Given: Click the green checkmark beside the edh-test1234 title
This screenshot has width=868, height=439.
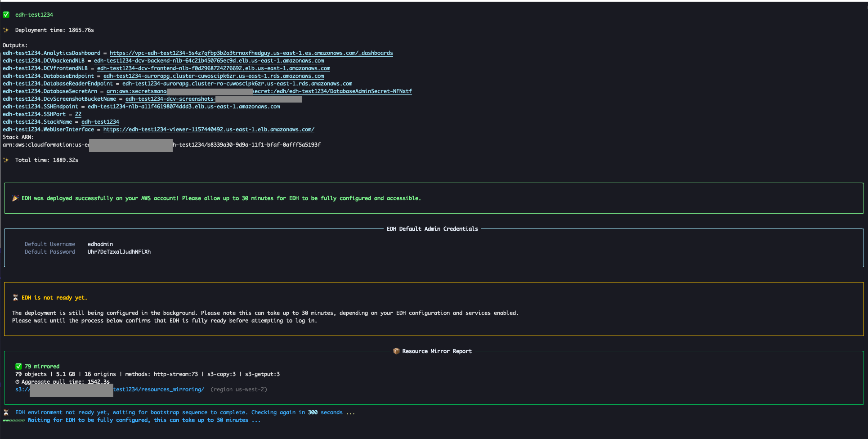Looking at the screenshot, I should pos(6,15).
